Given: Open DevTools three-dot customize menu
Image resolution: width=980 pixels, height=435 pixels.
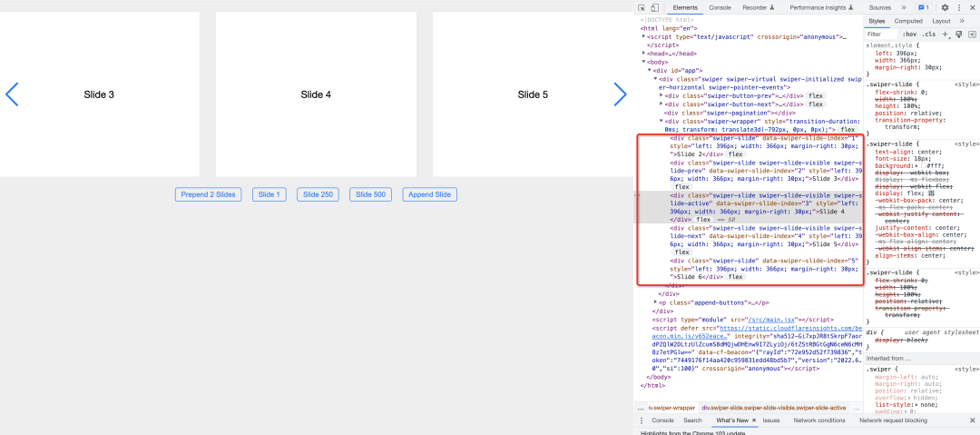Looking at the screenshot, I should 959,7.
